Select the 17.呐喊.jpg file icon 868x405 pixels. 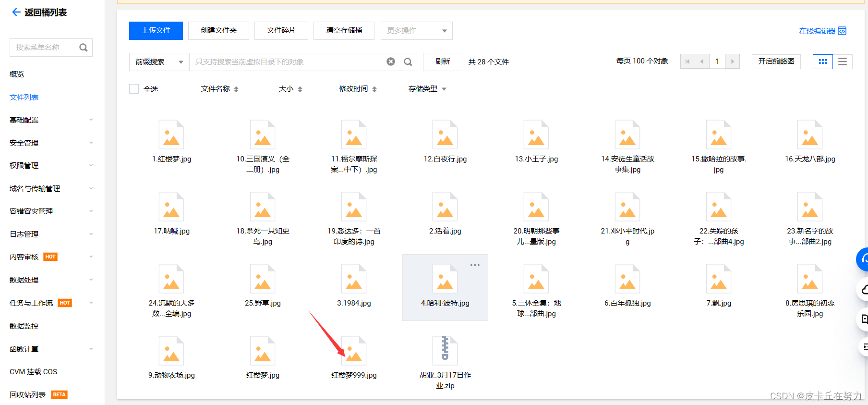(x=171, y=207)
